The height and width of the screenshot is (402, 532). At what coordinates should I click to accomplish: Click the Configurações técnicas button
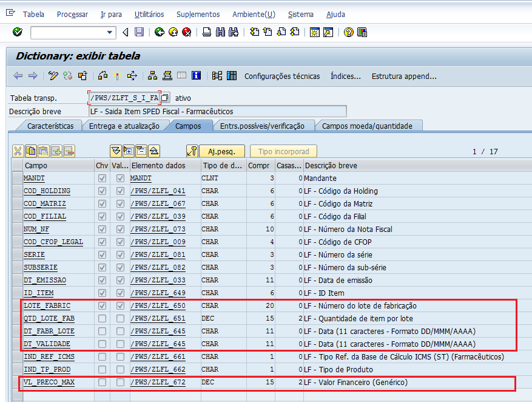282,76
